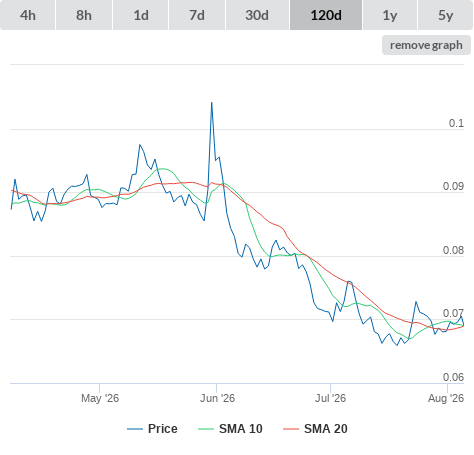
Task: Choose the 1d range tab
Action: coord(141,15)
